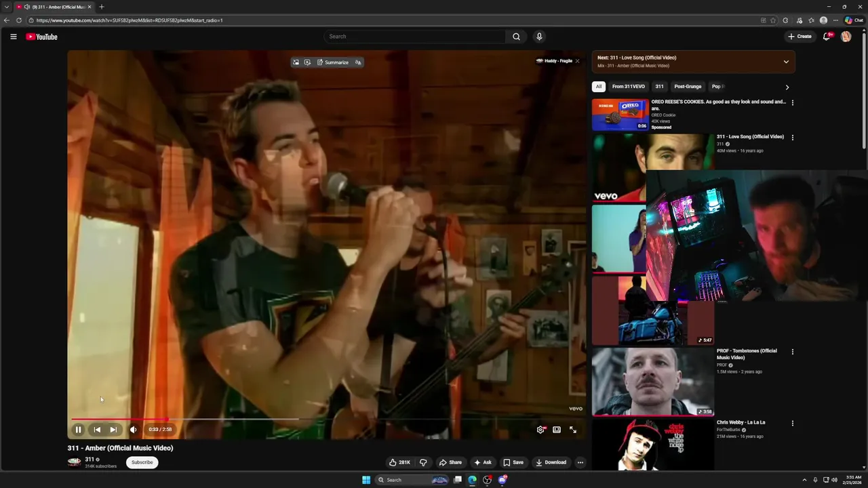Open options for 311 - Love Song
The height and width of the screenshot is (488, 868).
click(792, 138)
